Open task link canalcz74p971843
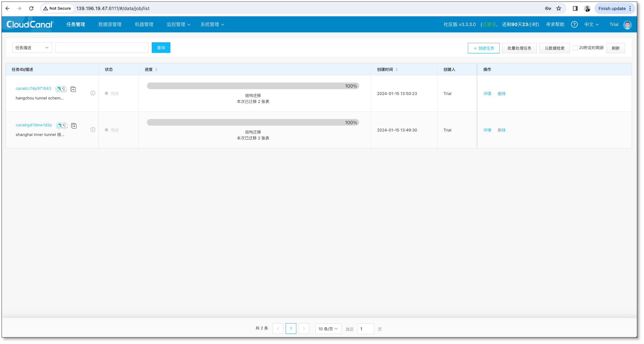Screen dimensions: 644x344 coord(33,89)
